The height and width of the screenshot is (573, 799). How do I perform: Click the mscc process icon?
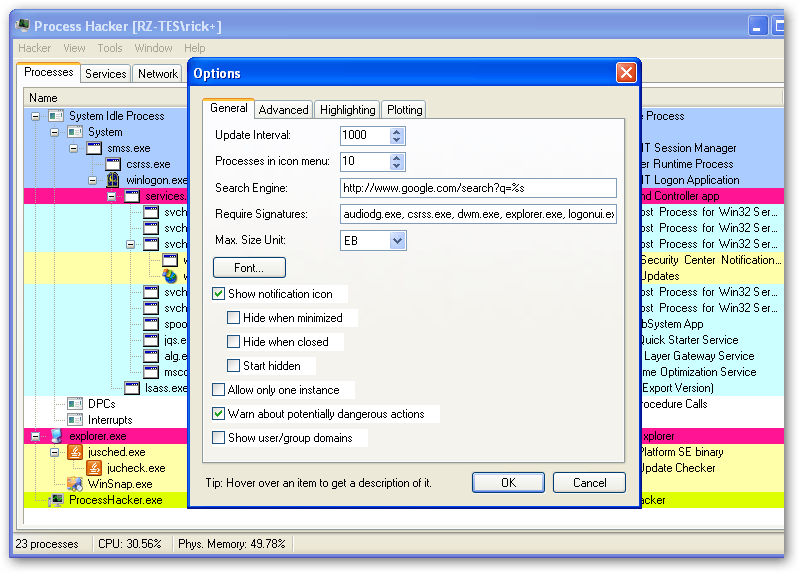tap(151, 372)
